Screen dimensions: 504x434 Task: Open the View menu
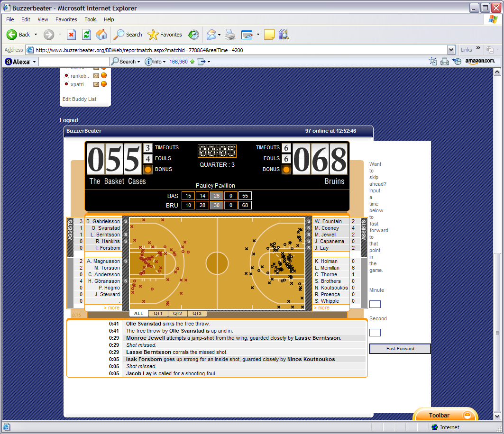pyautogui.click(x=43, y=19)
